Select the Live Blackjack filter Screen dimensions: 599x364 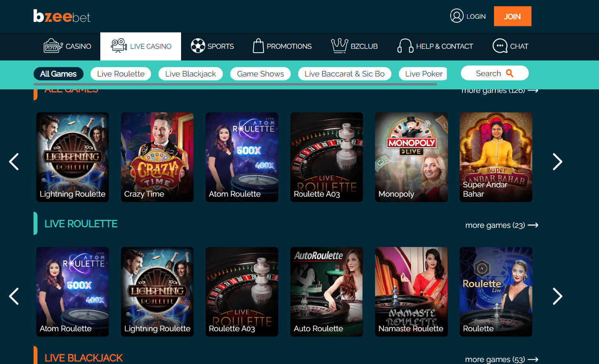(190, 74)
